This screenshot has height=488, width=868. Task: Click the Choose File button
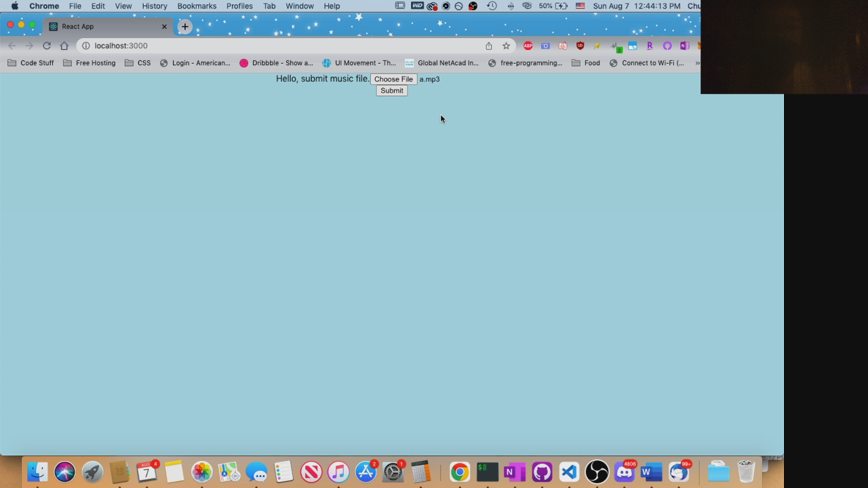[x=393, y=79]
